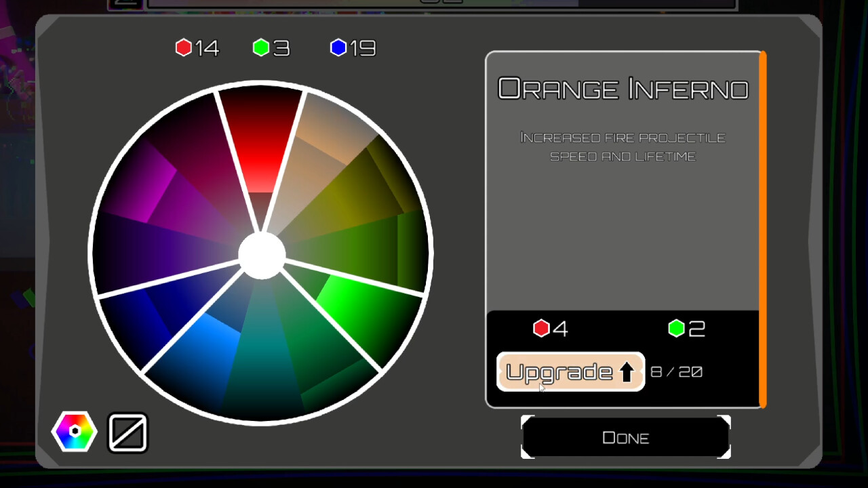This screenshot has height=488, width=868.
Task: Click the white center of the color wheel
Action: pyautogui.click(x=261, y=254)
